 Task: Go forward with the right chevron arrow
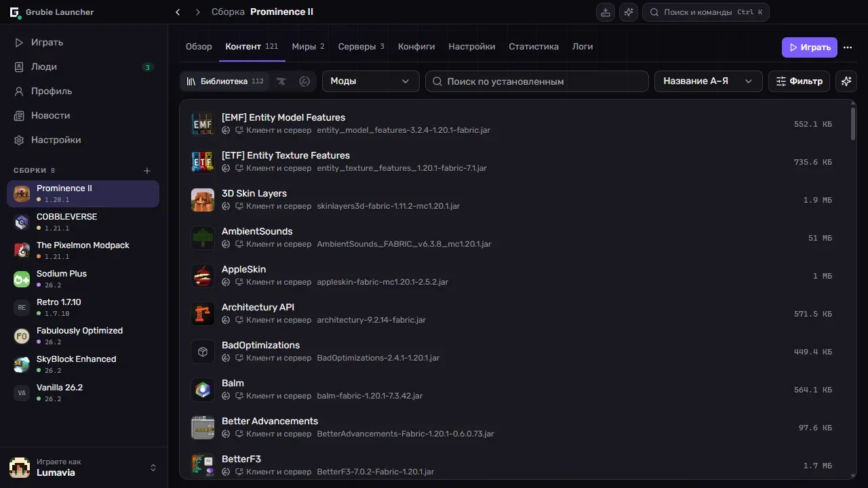click(198, 12)
